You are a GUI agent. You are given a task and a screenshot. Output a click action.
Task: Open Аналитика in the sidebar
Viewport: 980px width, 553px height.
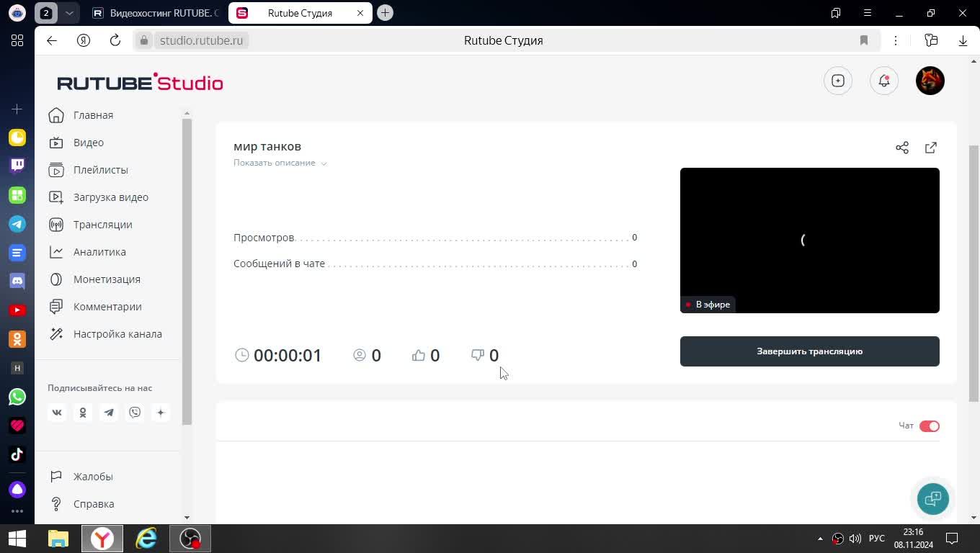99,252
